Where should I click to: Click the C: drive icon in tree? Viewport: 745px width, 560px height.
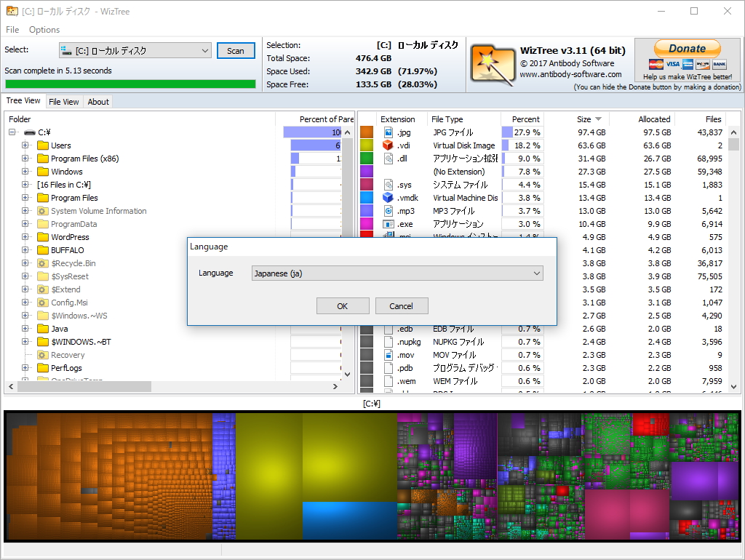point(30,132)
